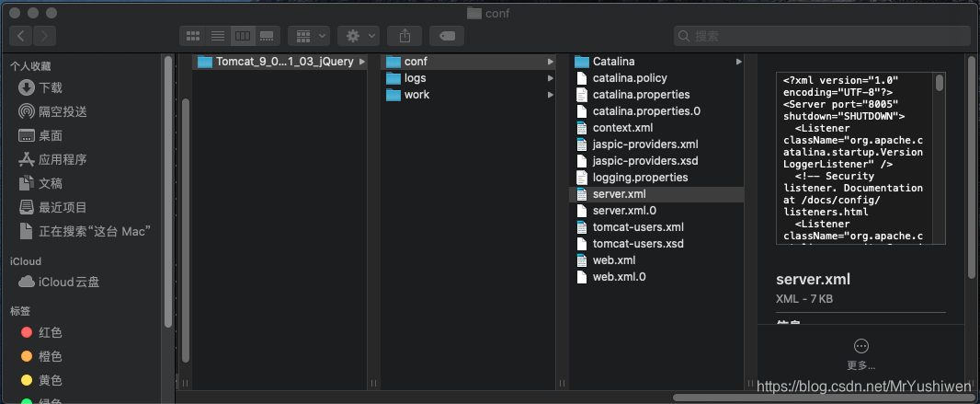Click disclosure arrow next to conf

[551, 62]
